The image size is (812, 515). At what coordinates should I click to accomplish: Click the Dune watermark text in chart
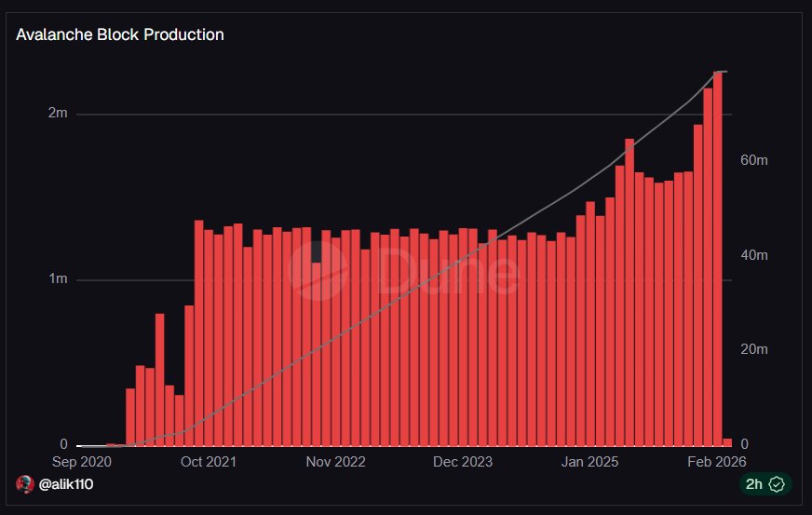[x=450, y=272]
